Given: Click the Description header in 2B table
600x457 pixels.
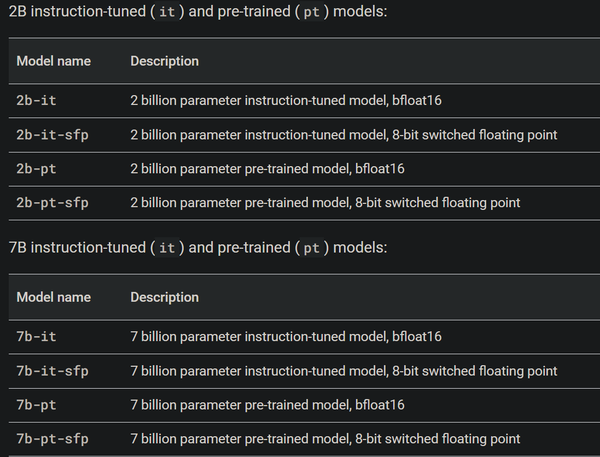Looking at the screenshot, I should click(164, 61).
